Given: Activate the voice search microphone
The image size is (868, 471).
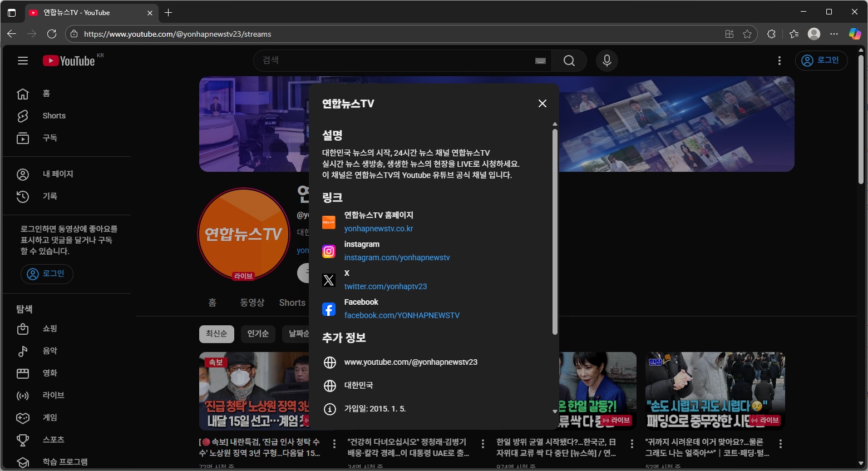Looking at the screenshot, I should pyautogui.click(x=606, y=61).
